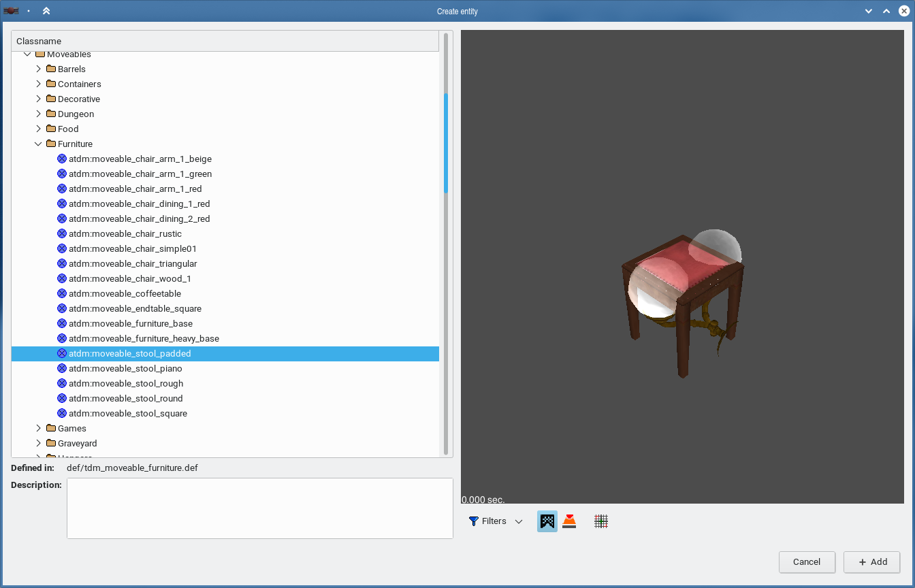Select atdm:moveable_chair_arm_1_green entry
Image resolution: width=915 pixels, height=588 pixels.
(140, 174)
